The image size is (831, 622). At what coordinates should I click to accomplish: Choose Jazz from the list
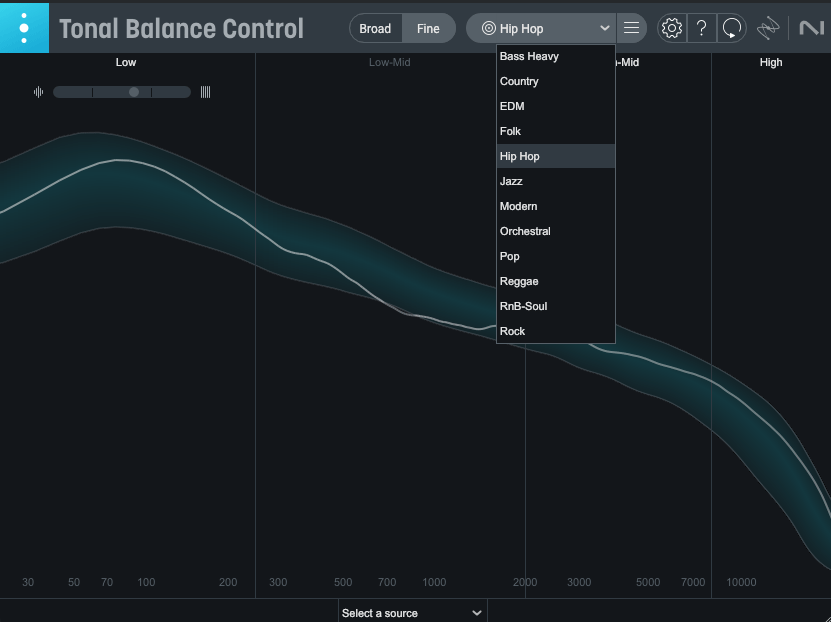[x=555, y=181]
